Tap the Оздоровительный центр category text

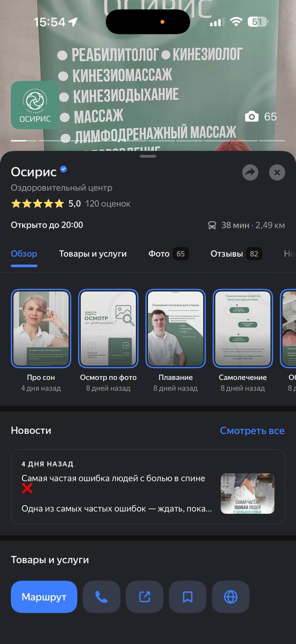click(x=62, y=188)
